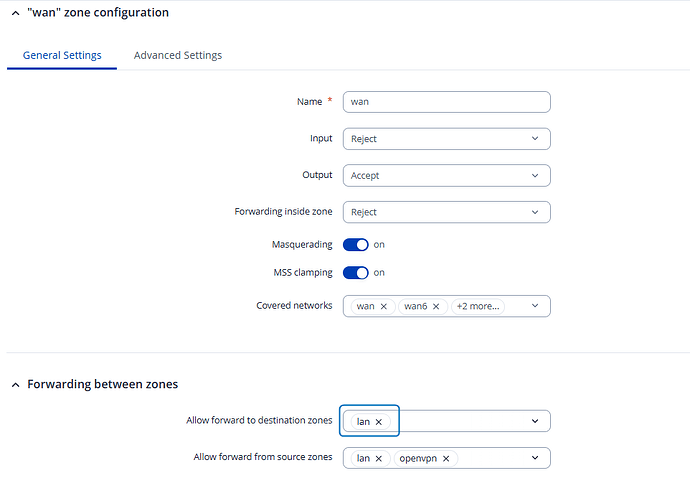Collapse the Forwarding between zones section
Screen dimensions: 690x477
coord(14,384)
